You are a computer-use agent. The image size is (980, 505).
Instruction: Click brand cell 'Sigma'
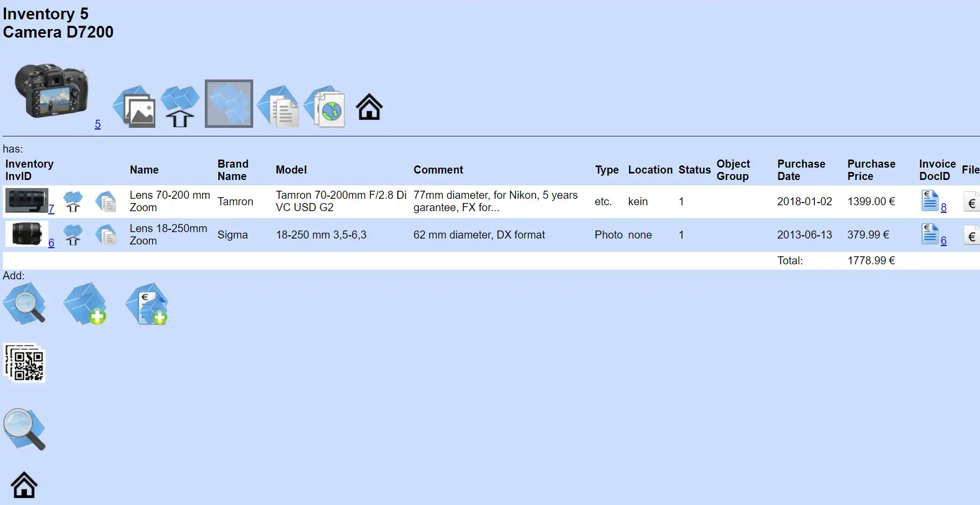[232, 235]
